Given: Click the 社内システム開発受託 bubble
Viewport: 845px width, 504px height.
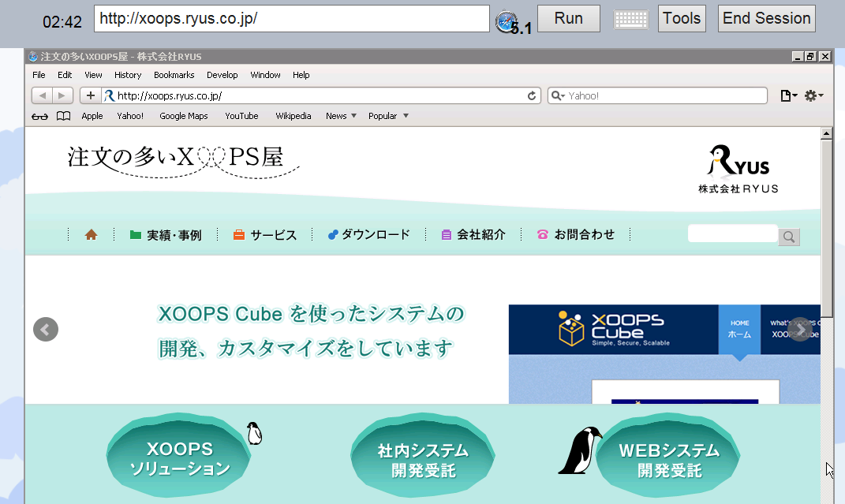Looking at the screenshot, I should (423, 456).
